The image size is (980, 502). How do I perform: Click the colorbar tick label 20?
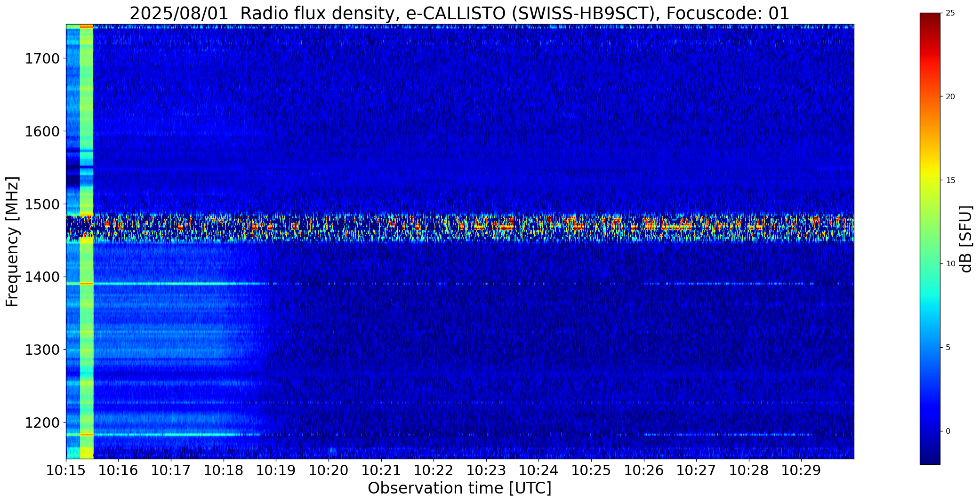coord(950,96)
